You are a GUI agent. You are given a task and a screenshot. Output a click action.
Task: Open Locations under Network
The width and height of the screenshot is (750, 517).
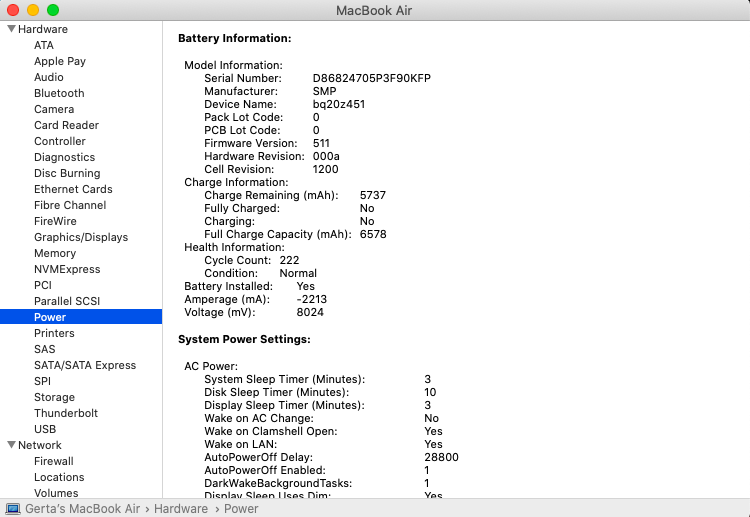(59, 477)
